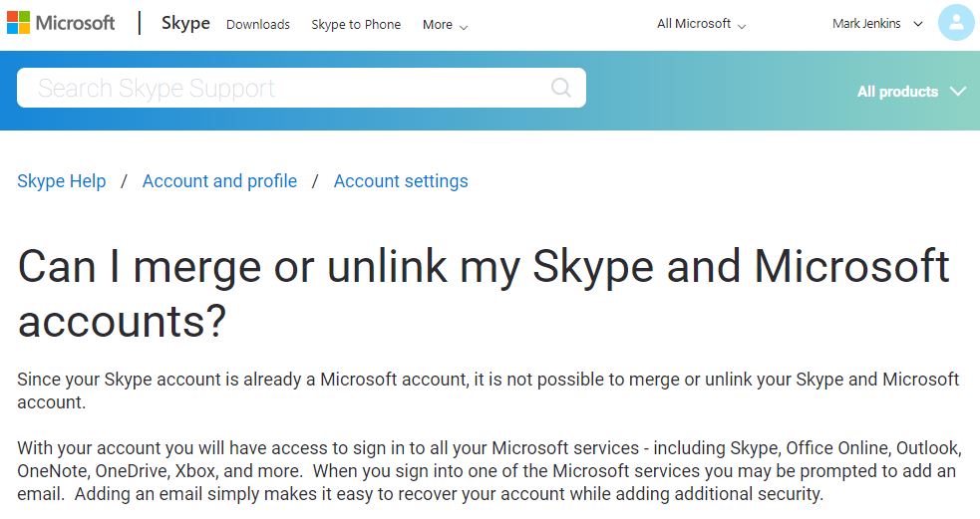Click the Microsoft wordmark text
This screenshot has width=980, height=519.
coord(75,23)
